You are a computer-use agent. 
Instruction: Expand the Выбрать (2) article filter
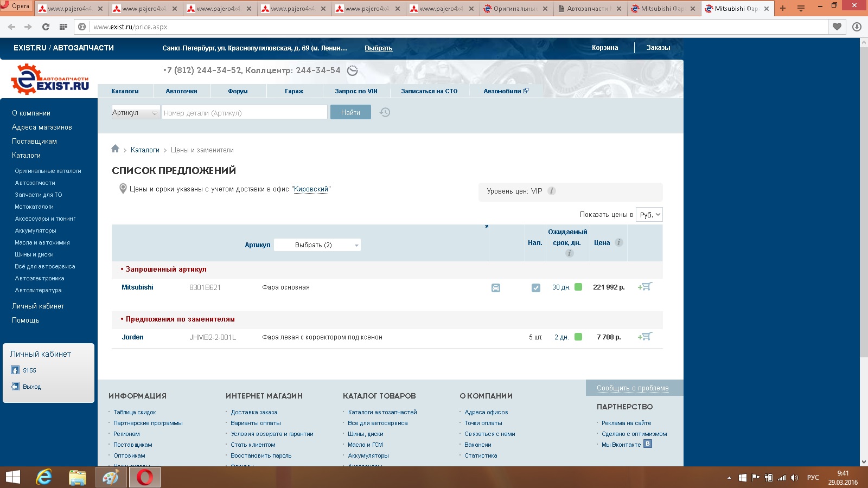pos(317,245)
